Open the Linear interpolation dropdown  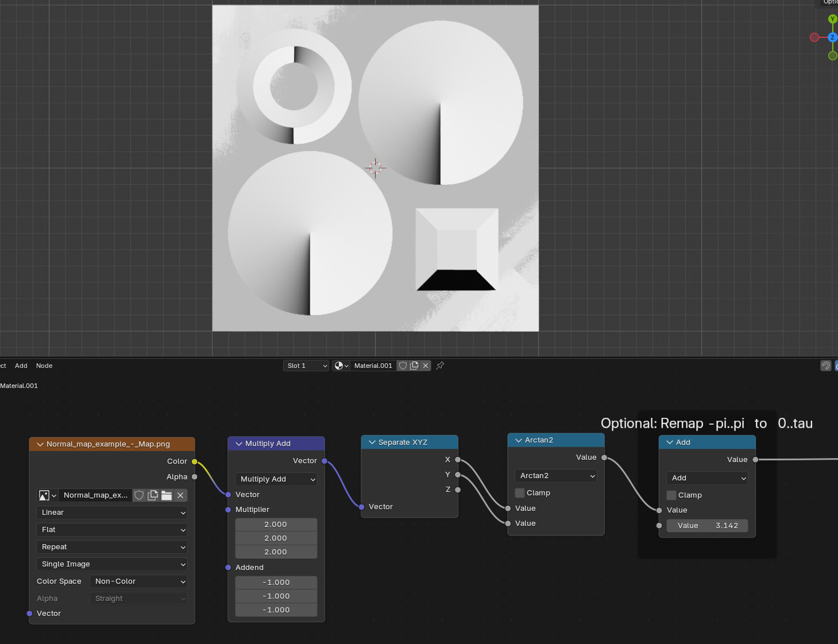tap(112, 513)
